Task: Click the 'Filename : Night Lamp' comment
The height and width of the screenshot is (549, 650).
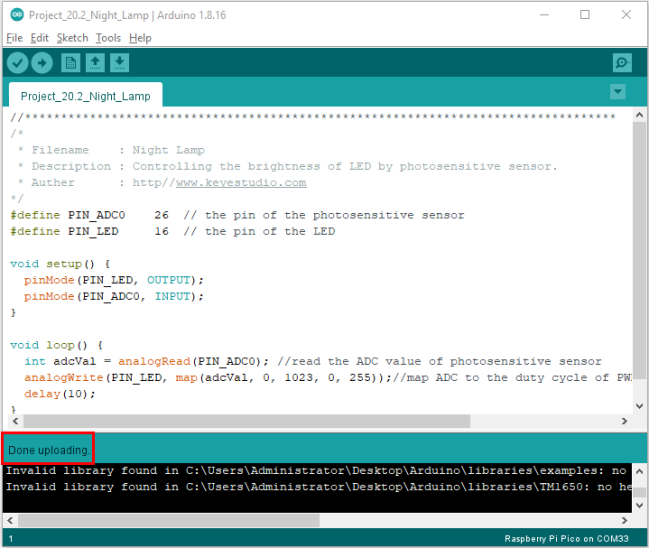Action: 112,150
